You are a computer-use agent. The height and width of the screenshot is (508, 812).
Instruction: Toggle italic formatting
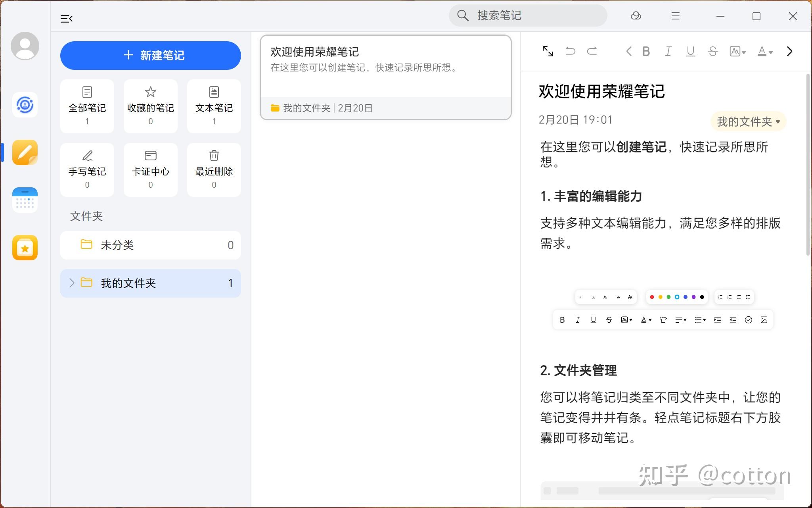click(x=668, y=51)
